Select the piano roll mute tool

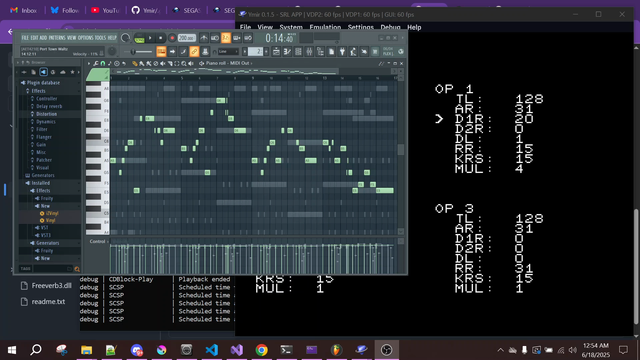(x=163, y=63)
